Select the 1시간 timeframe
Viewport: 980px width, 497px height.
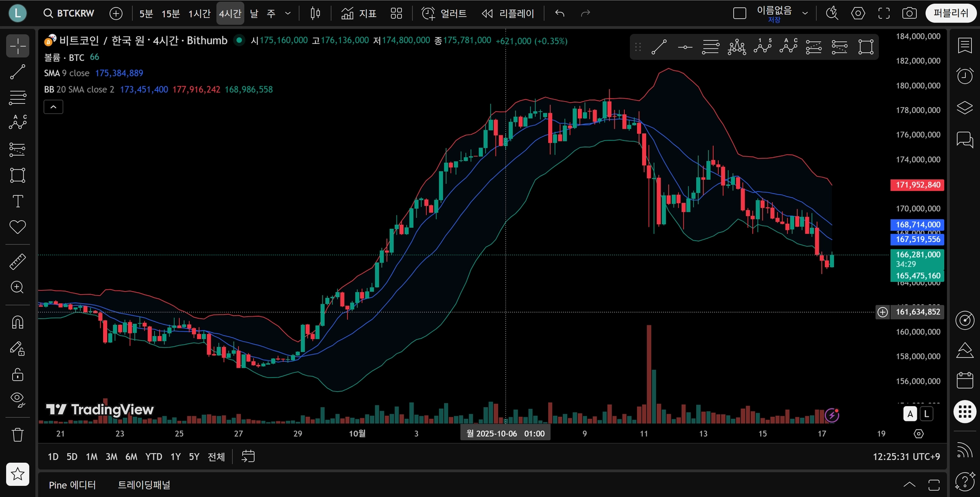point(199,13)
